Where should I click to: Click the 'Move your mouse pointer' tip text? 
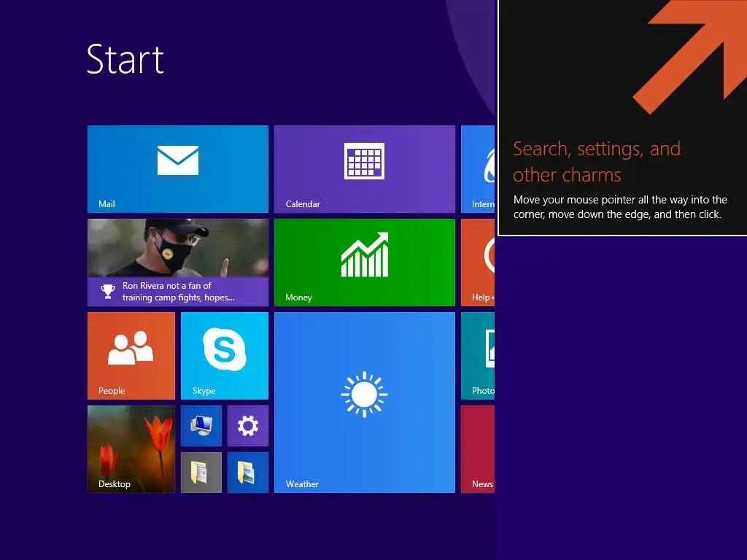620,207
